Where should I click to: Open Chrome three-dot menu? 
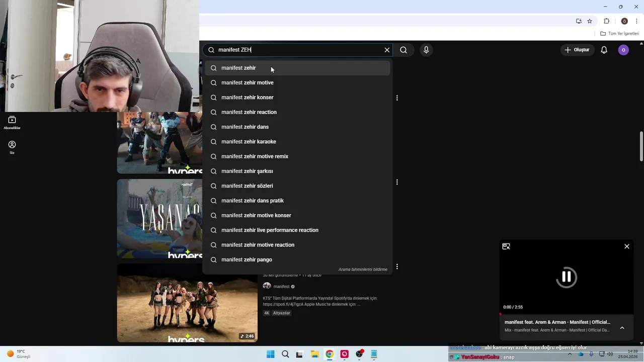coord(636,21)
